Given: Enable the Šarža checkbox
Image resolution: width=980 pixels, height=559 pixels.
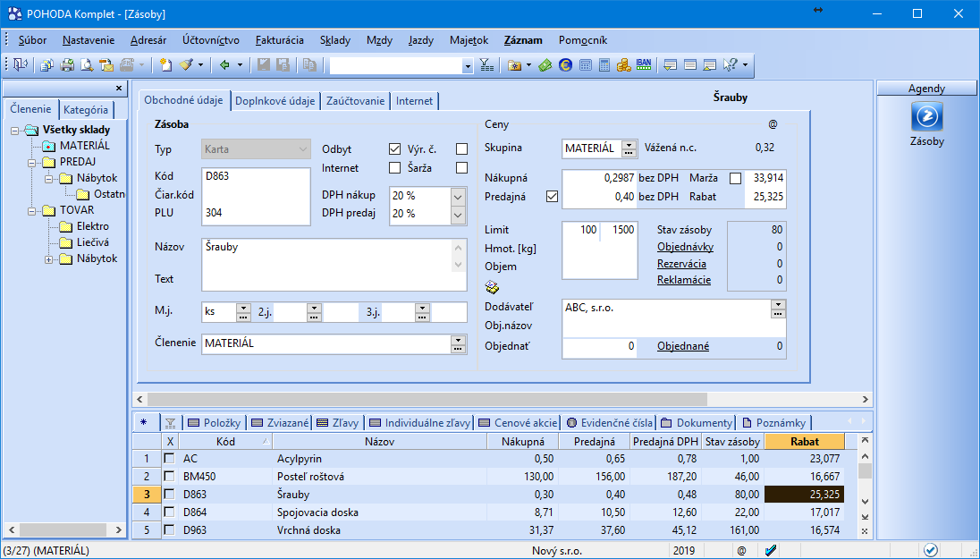Looking at the screenshot, I should (x=461, y=168).
